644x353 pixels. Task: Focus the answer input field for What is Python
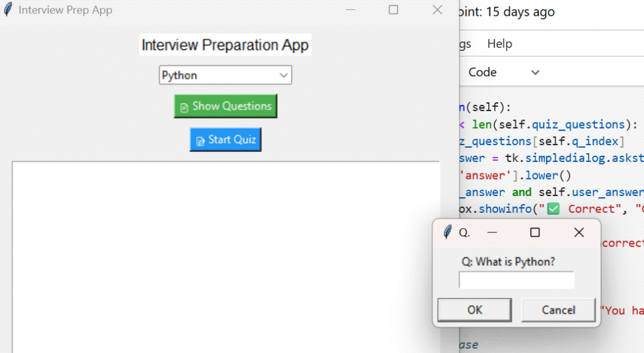516,280
